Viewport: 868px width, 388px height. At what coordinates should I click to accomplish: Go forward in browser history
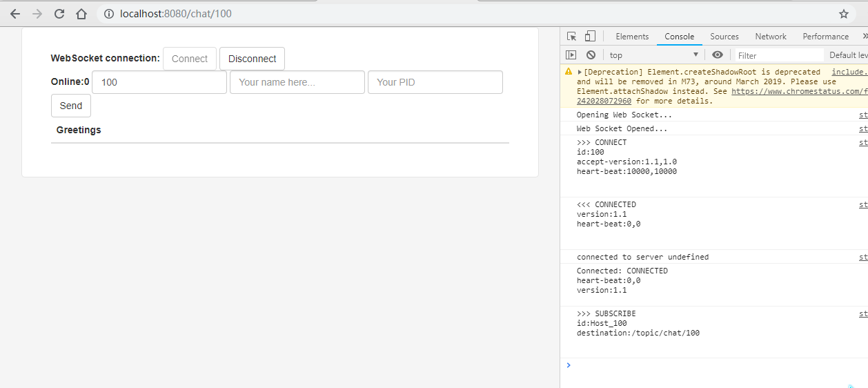(37, 14)
